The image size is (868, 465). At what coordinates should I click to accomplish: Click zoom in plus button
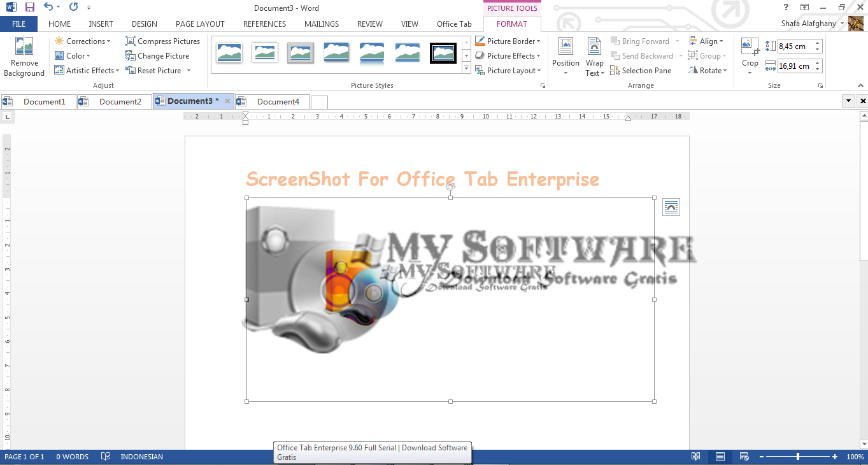pos(835,457)
